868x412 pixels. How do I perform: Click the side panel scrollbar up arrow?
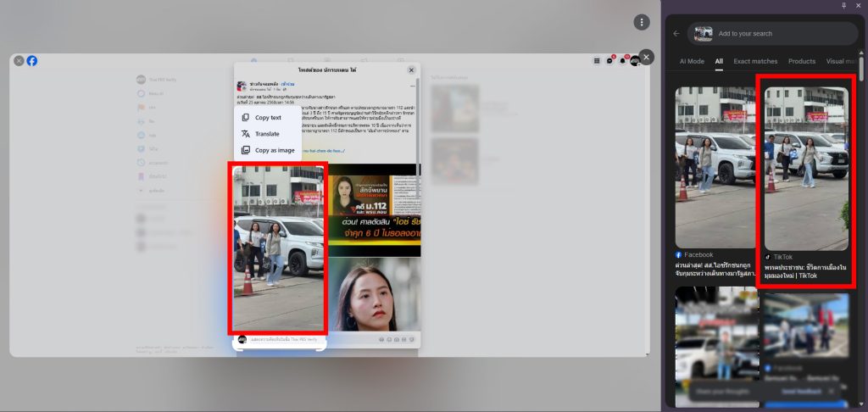[861, 53]
